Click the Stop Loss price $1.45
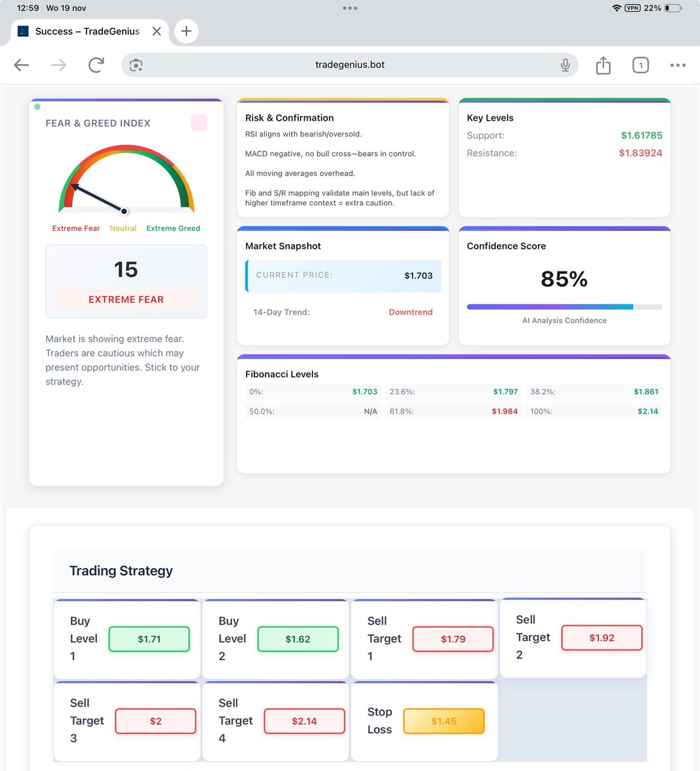 444,721
